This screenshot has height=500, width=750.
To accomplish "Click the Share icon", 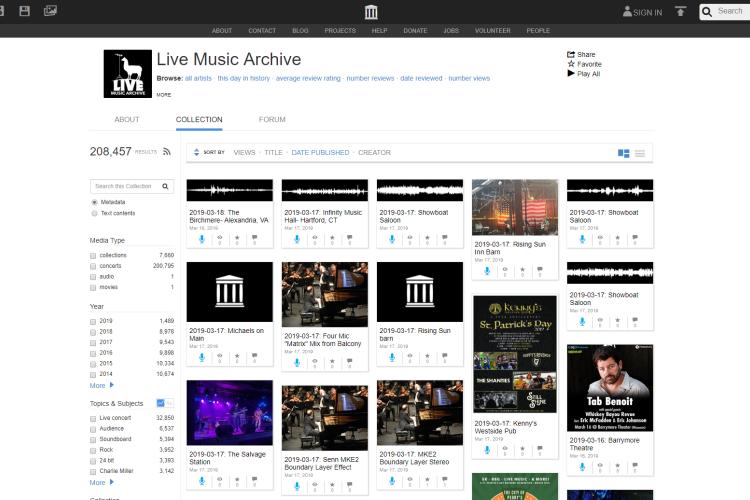I will pos(571,55).
